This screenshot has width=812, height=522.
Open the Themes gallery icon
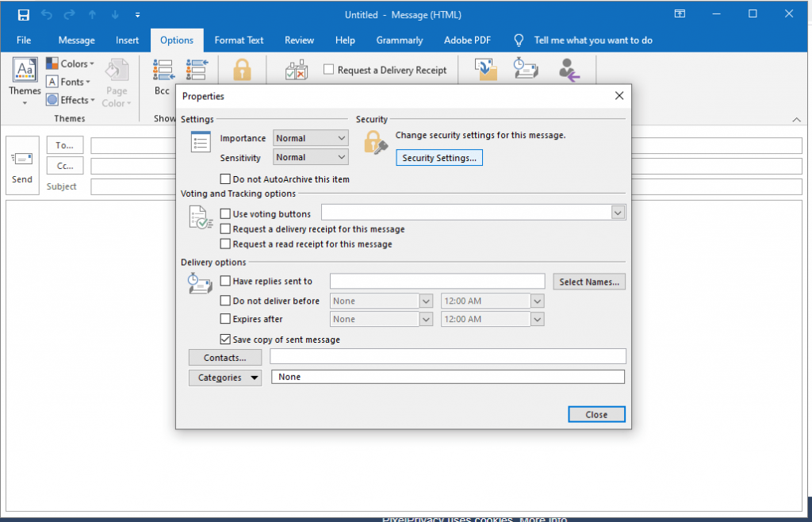(25, 82)
